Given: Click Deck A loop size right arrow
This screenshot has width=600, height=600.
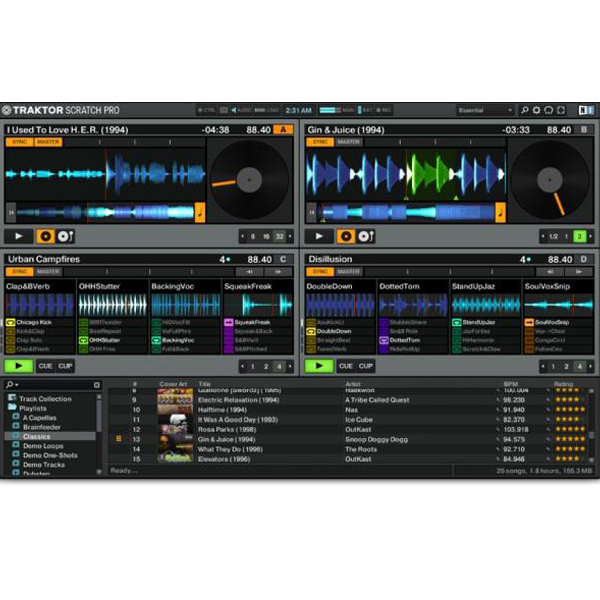Looking at the screenshot, I should click(x=290, y=236).
